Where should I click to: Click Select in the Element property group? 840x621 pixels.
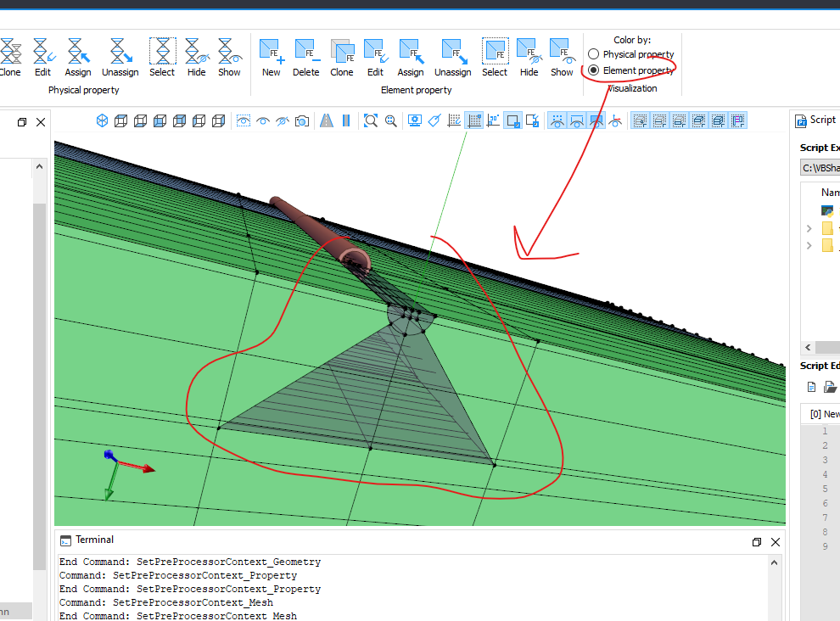pyautogui.click(x=495, y=58)
